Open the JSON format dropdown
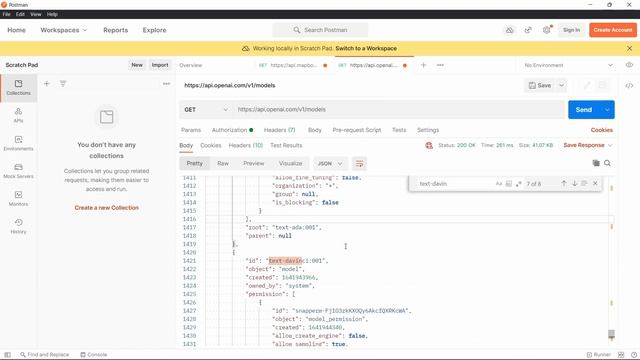Image resolution: width=640 pixels, height=360 pixels. click(x=330, y=163)
